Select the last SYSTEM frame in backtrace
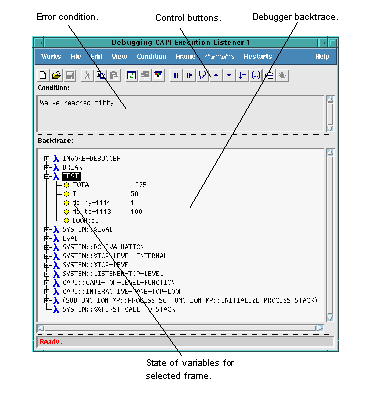Viewport: 374px width, 398px height. point(118,310)
